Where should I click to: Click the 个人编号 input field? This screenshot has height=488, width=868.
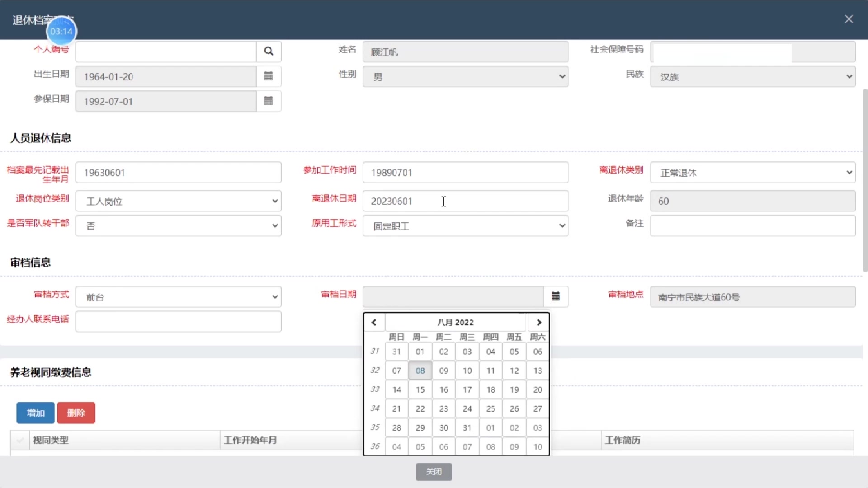coord(166,52)
